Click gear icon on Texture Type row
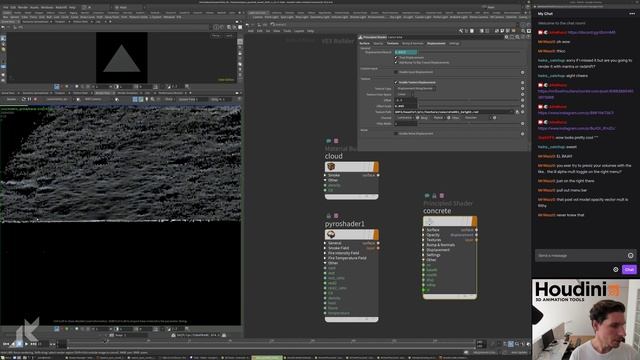This screenshot has width=640, height=360. coord(522,88)
